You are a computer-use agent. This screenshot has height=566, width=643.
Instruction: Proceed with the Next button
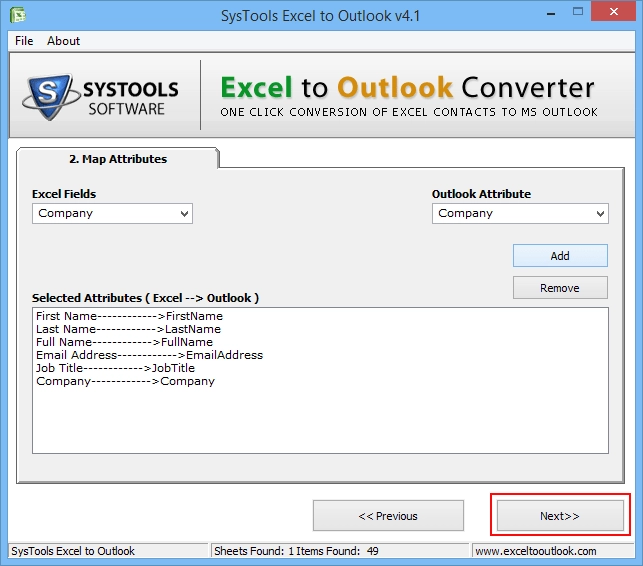click(560, 516)
